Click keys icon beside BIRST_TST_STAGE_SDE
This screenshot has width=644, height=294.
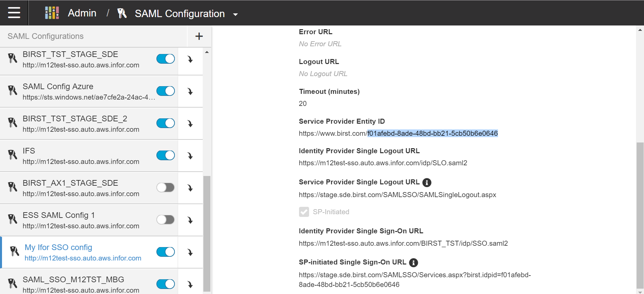[12, 58]
